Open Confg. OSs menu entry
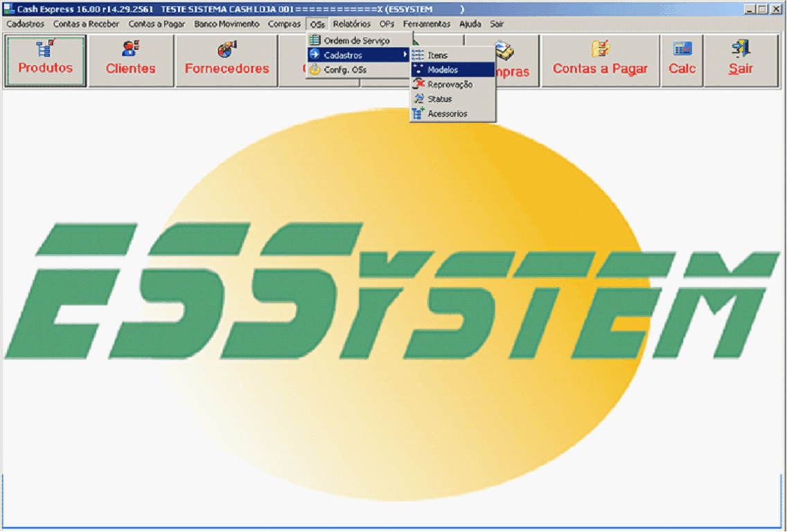 tap(345, 70)
